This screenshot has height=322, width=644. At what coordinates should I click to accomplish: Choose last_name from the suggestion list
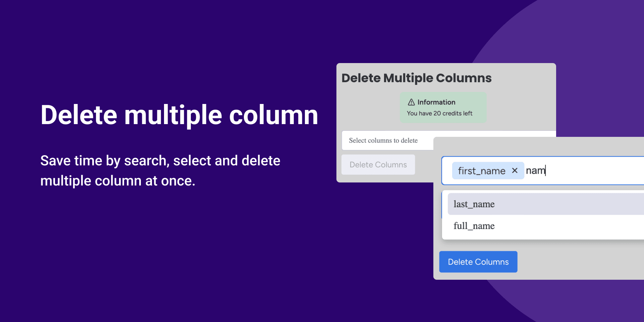[x=546, y=204]
